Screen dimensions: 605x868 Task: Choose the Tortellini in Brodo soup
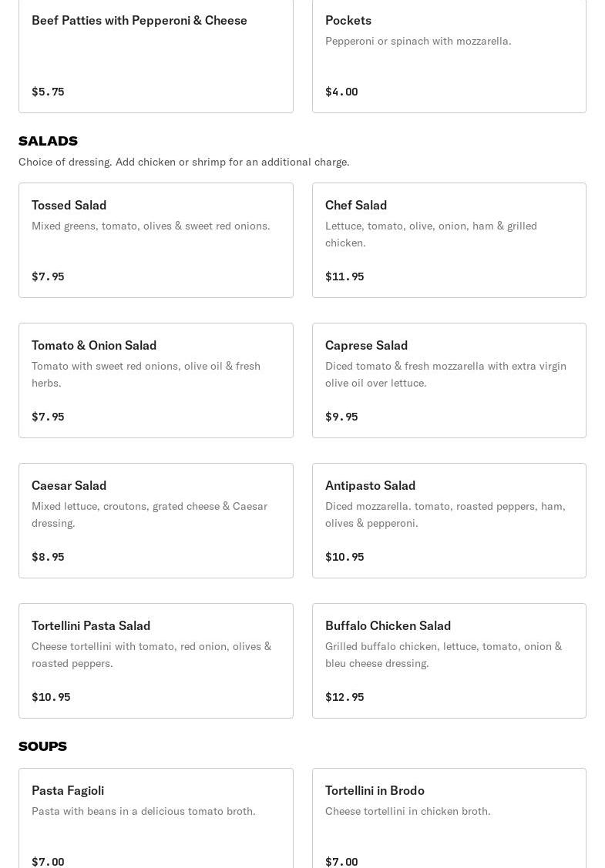(449, 816)
